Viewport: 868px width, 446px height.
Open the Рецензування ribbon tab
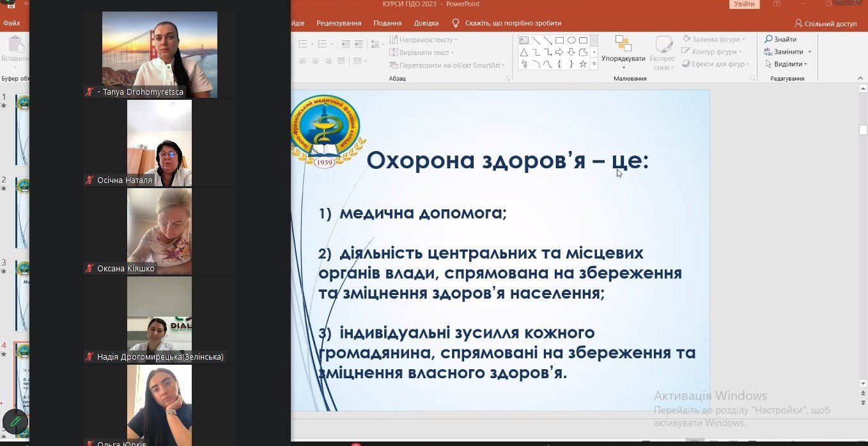point(339,23)
